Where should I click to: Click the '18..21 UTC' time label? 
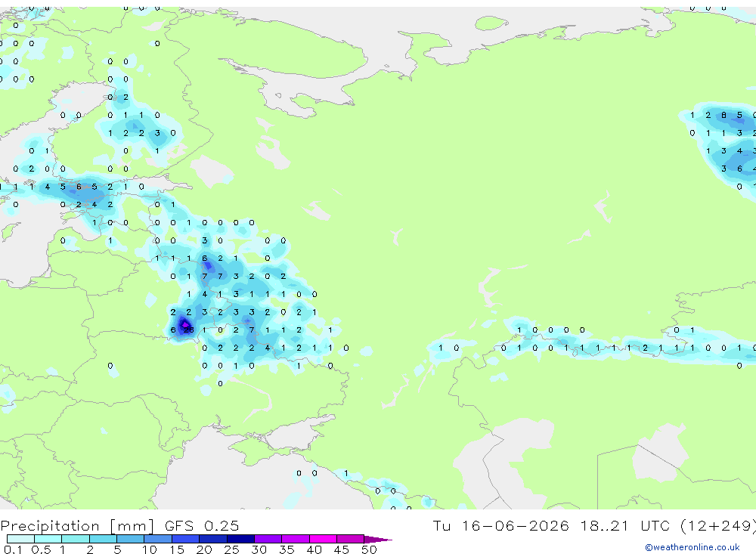point(626,525)
